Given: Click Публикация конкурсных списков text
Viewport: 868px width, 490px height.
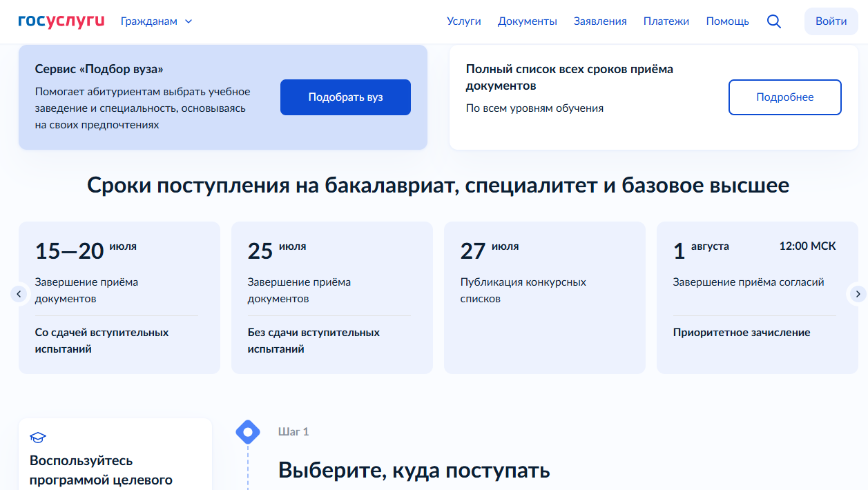Looking at the screenshot, I should click(523, 291).
